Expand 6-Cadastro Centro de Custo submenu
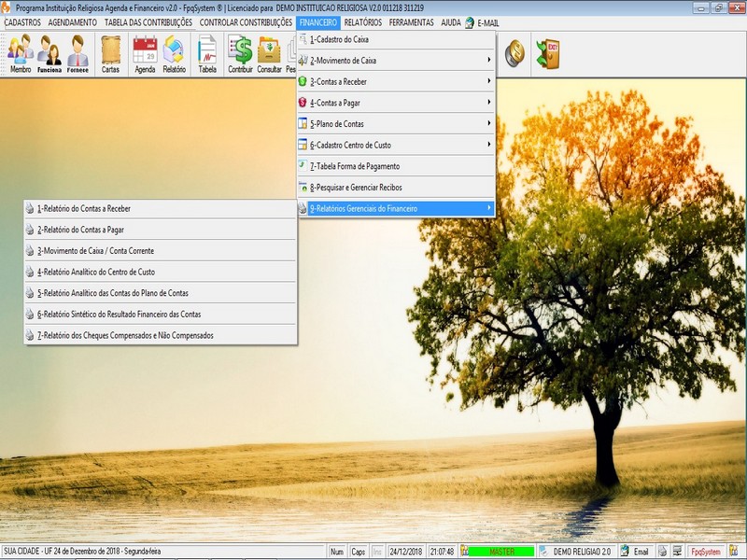This screenshot has height=560, width=747. point(396,145)
